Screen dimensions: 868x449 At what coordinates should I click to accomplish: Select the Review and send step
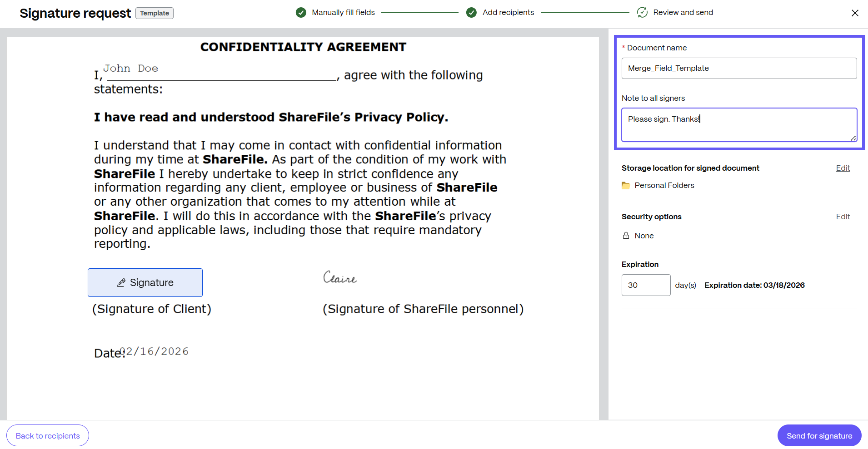[x=683, y=13]
